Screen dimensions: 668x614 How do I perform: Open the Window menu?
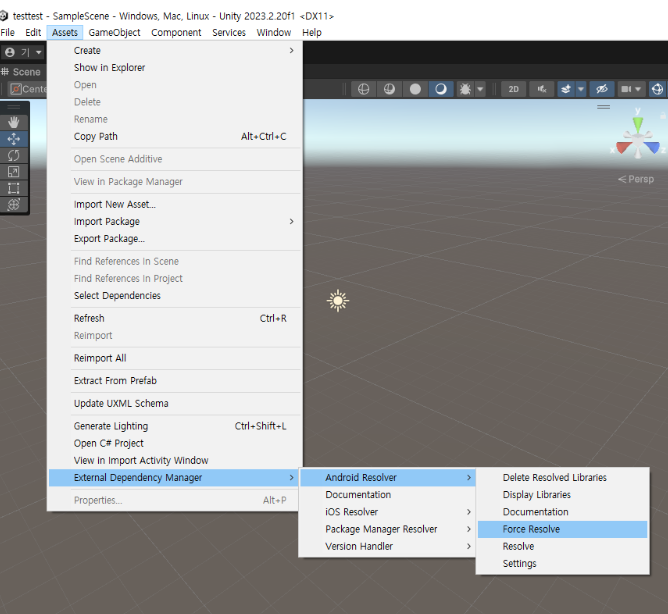pos(274,32)
